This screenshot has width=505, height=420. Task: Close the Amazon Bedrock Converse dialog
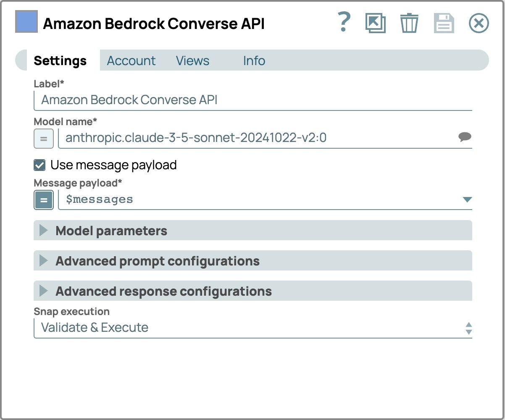pos(479,23)
